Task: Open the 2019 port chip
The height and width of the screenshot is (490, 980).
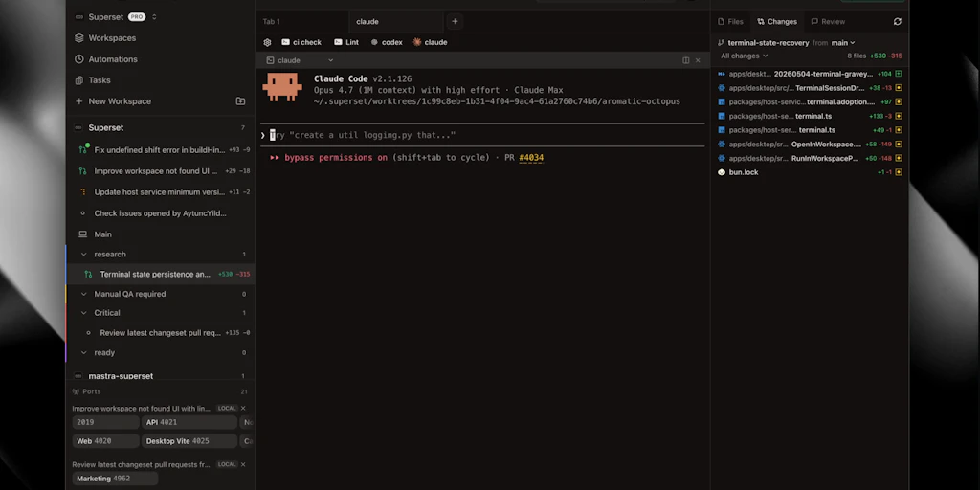Action: pos(105,422)
